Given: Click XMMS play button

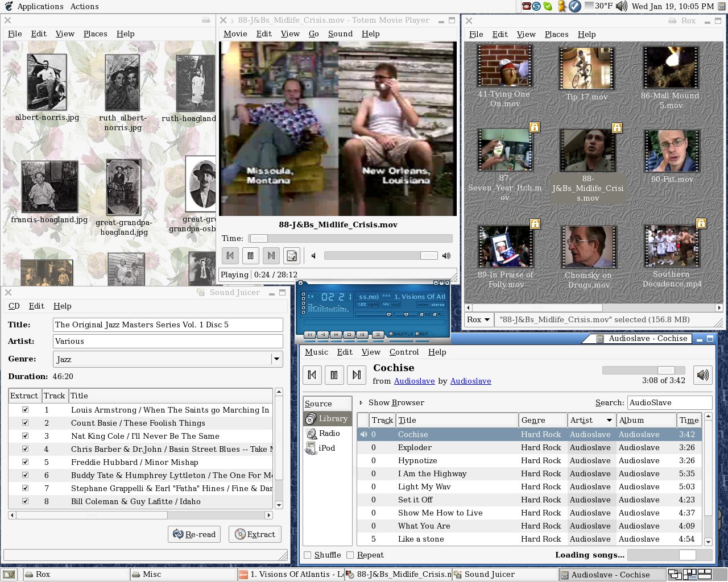Looking at the screenshot, I should point(323,335).
